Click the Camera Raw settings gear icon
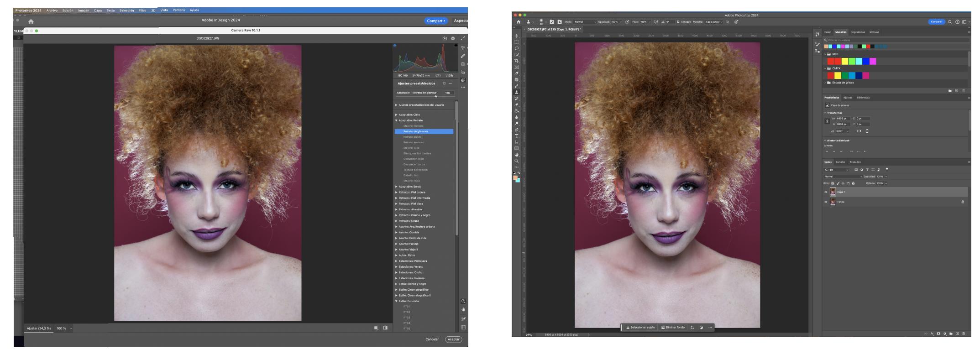Image resolution: width=980 pixels, height=349 pixels. coord(453,39)
